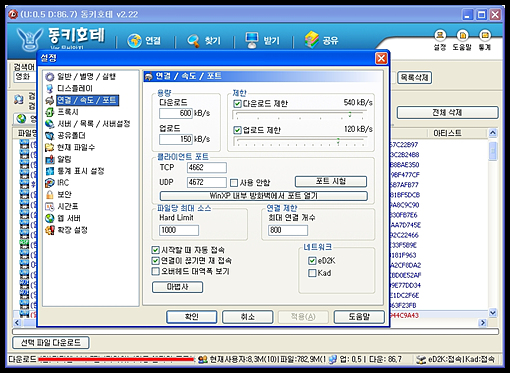Click the 현재사용자 users status bar entry
Image resolution: width=510 pixels, height=373 pixels.
click(261, 359)
